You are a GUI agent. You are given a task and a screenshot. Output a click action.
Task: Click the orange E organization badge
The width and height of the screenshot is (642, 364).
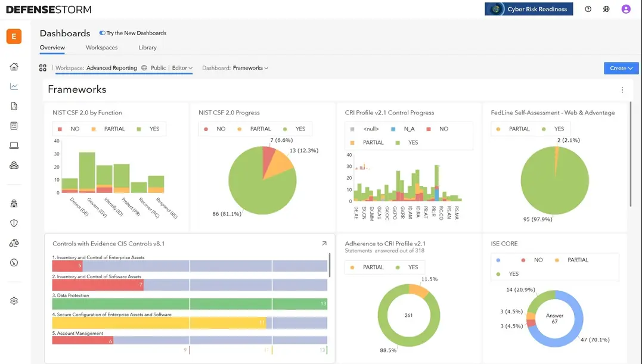(14, 36)
